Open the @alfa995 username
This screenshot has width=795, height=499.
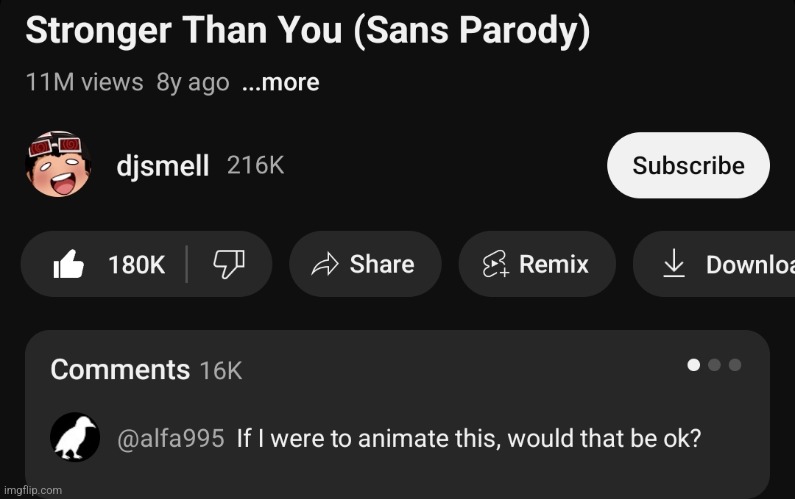[170, 439]
